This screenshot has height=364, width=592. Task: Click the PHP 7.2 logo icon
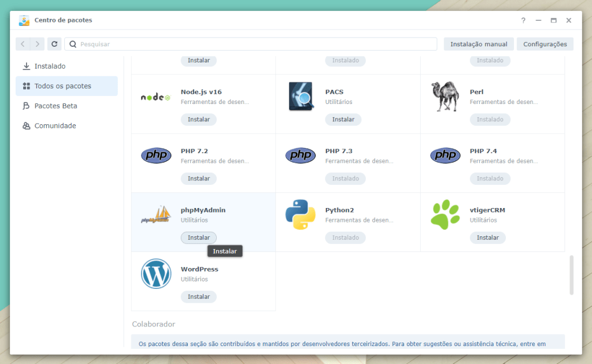click(x=156, y=155)
